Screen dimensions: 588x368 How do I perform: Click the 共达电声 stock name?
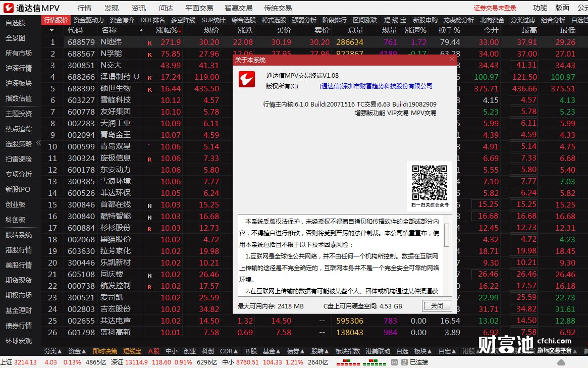(116, 321)
